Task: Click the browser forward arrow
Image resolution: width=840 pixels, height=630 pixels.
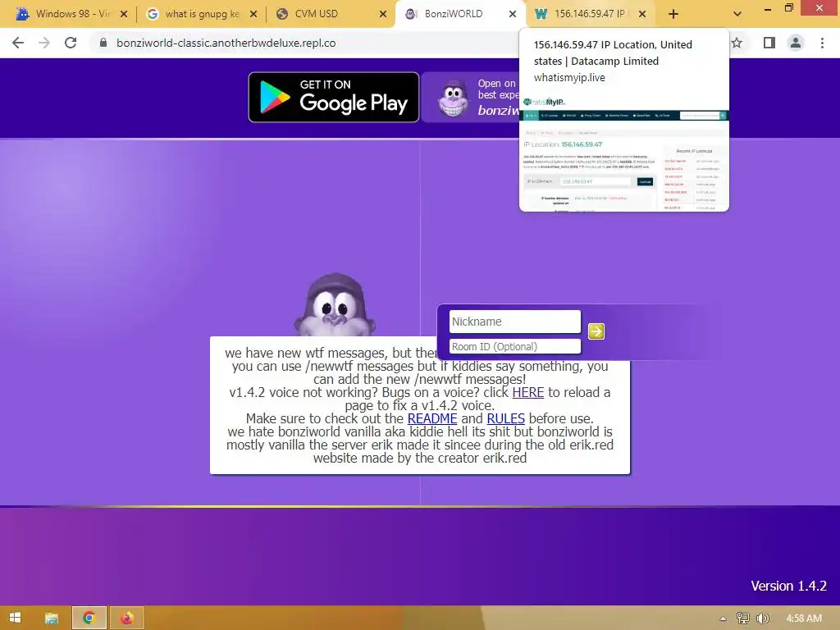Action: coord(44,43)
